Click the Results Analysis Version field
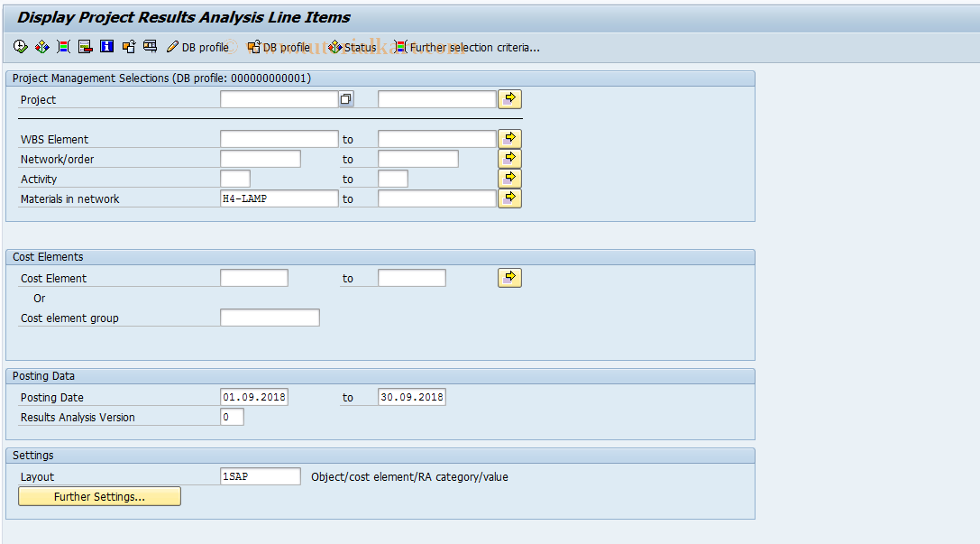The width and height of the screenshot is (980, 544). pos(232,417)
